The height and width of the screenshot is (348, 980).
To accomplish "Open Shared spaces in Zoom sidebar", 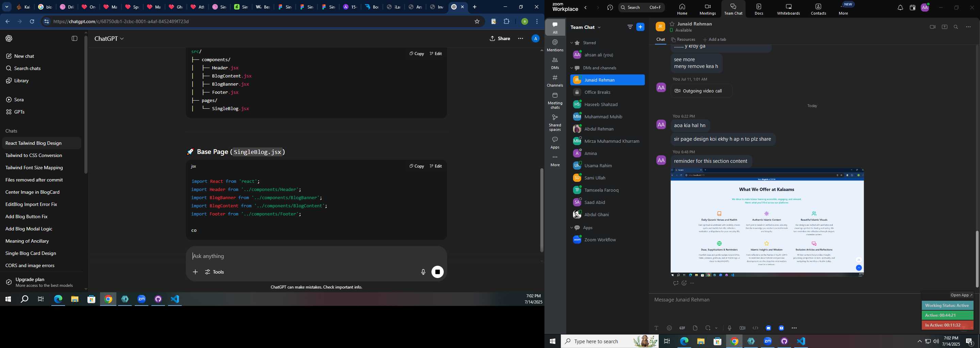I will coord(555,123).
